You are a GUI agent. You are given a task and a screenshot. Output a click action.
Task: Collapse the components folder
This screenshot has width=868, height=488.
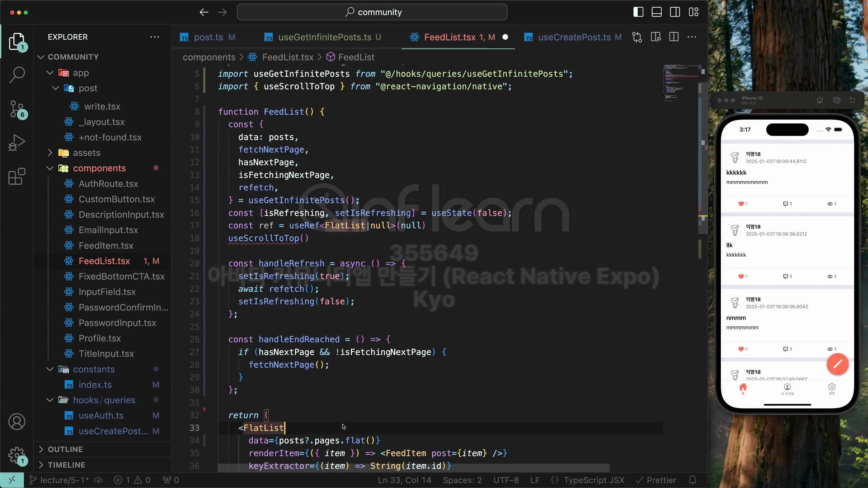click(x=99, y=168)
